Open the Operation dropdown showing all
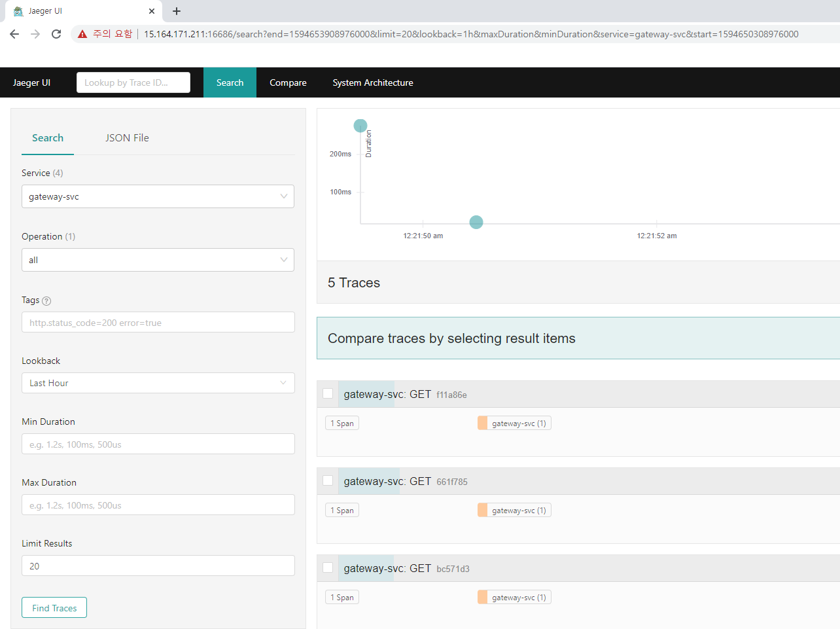 point(158,260)
